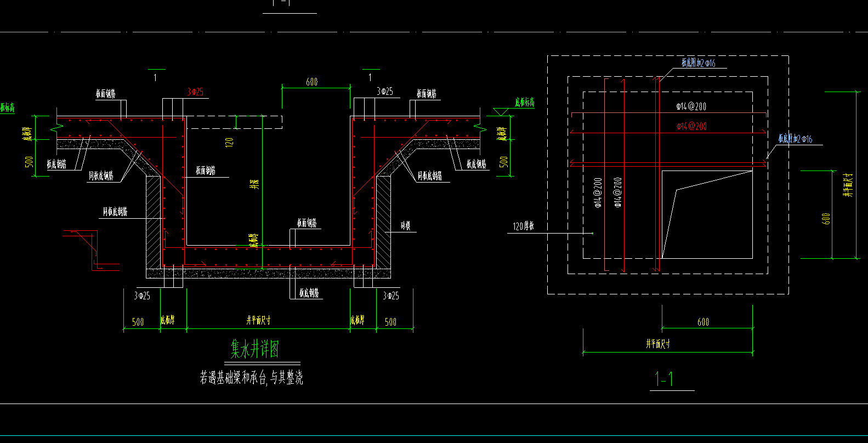
Task: Select the hatched brick wall on the sump's right side
Action: [x=383, y=222]
